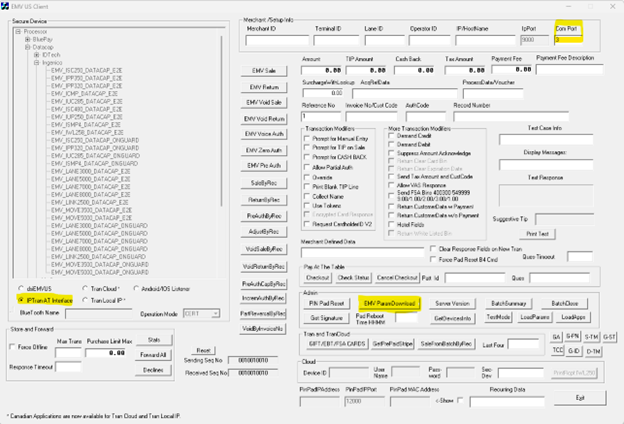Select EMV_IPP350_DATACAP_E2E tree entry
The height and width of the screenshot is (424, 624).
(x=86, y=78)
